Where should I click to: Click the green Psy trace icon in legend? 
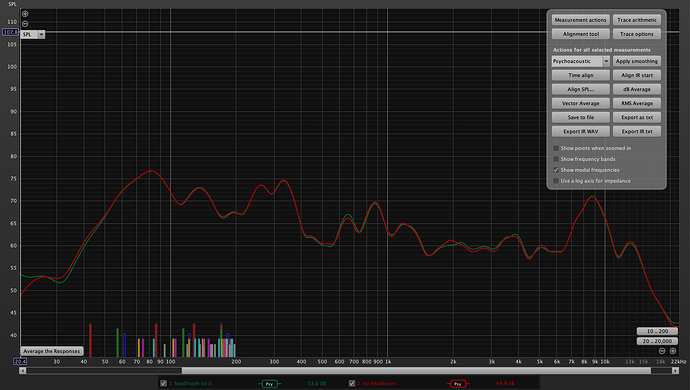click(x=269, y=384)
